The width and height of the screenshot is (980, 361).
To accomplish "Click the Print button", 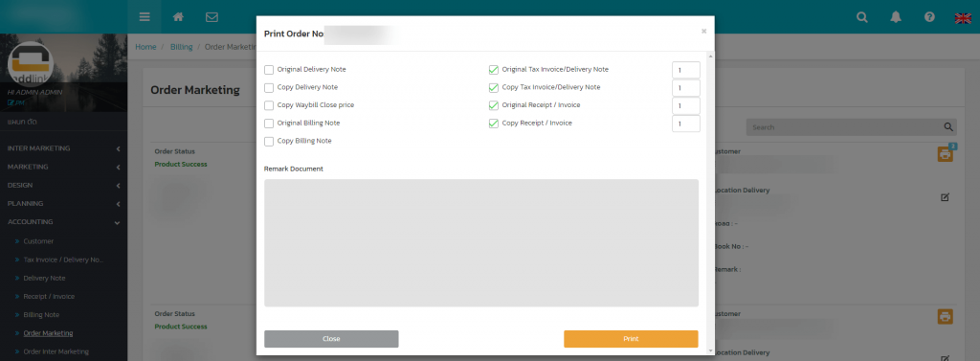I will coord(631,338).
